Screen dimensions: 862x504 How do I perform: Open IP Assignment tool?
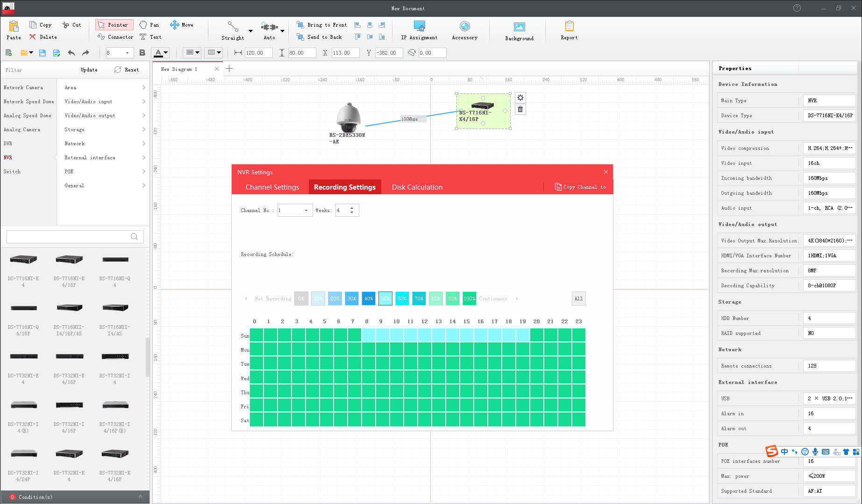point(419,30)
